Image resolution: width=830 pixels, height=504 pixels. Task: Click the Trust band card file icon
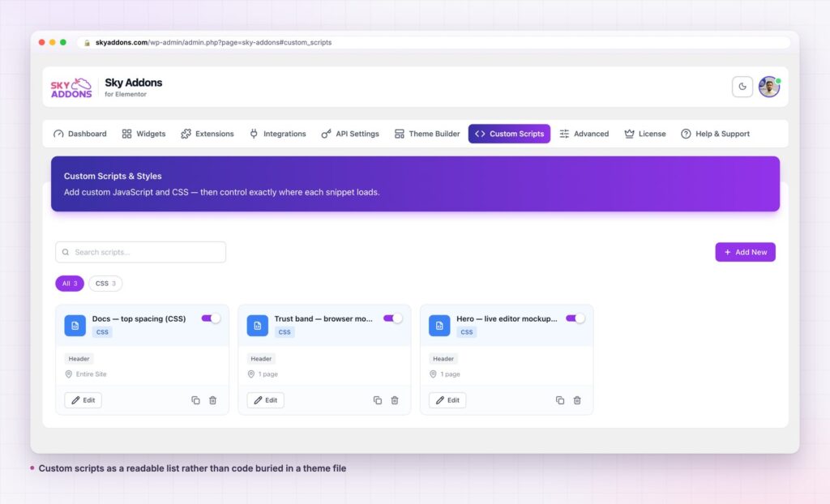click(257, 326)
